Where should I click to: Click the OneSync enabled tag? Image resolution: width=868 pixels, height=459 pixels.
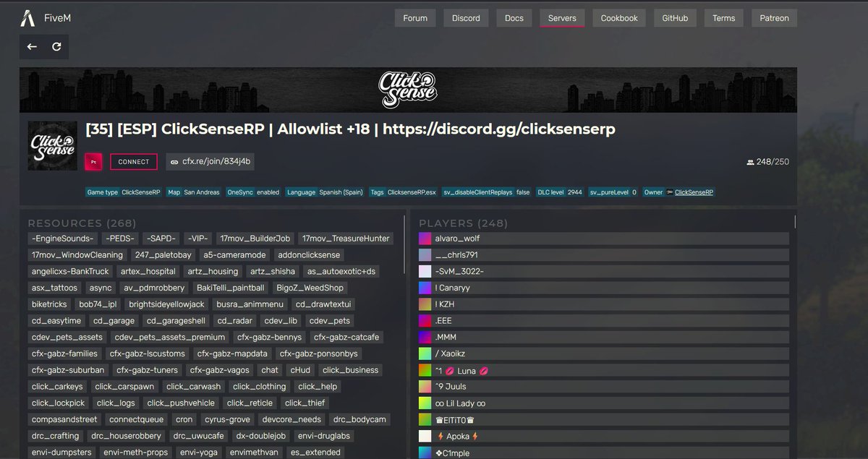tap(253, 192)
